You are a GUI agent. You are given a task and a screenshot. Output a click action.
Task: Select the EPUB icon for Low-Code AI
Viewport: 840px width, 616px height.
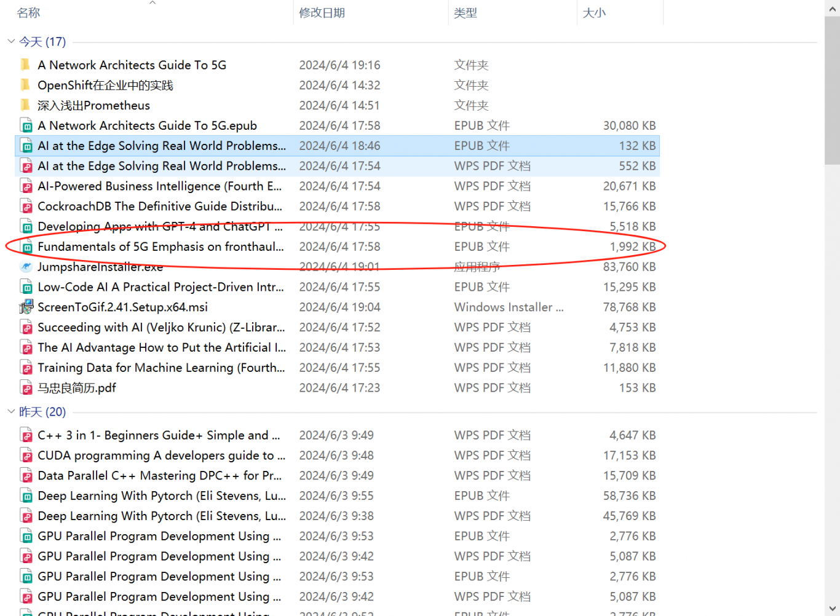coord(26,287)
